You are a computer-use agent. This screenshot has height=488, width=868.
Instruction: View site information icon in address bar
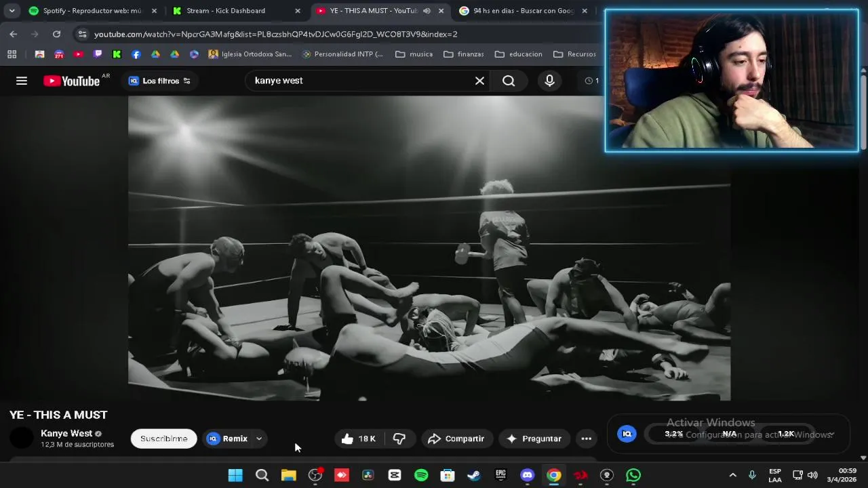point(82,34)
